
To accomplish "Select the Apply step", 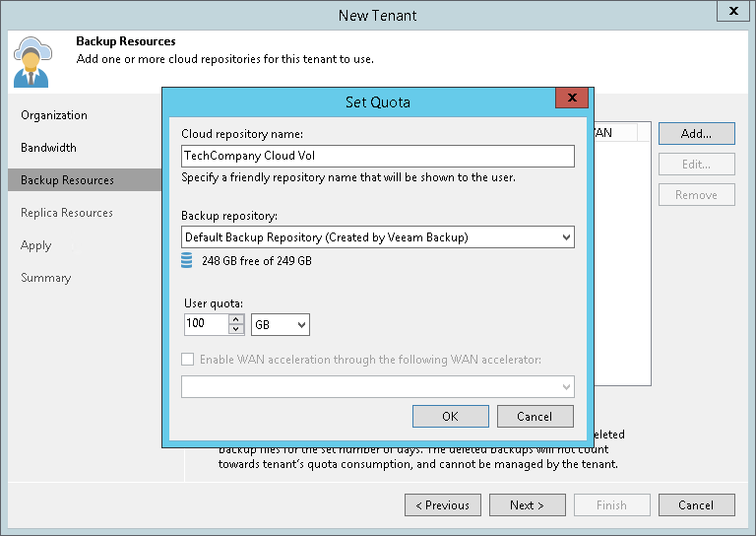I will pyautogui.click(x=35, y=245).
